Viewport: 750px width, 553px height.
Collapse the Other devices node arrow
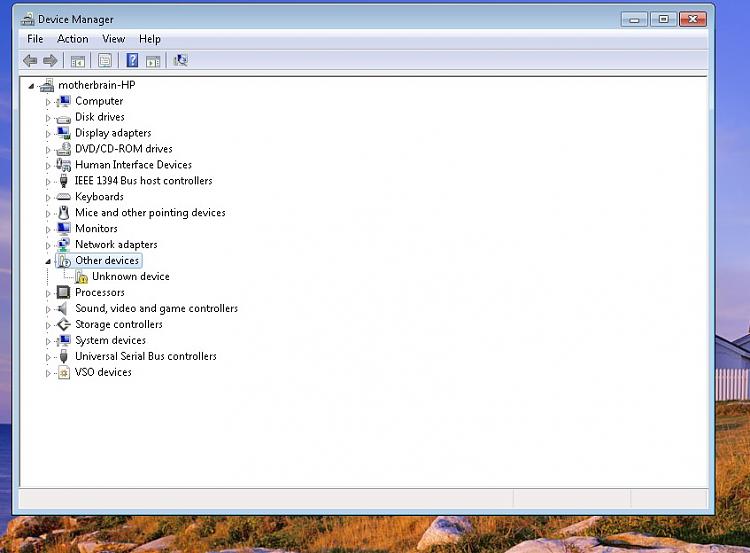48,261
